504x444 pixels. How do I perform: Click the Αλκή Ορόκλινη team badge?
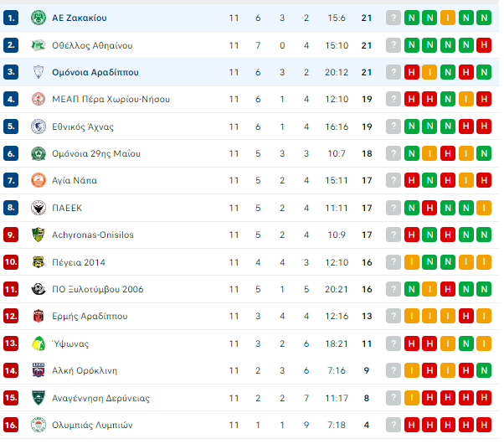pos(38,370)
